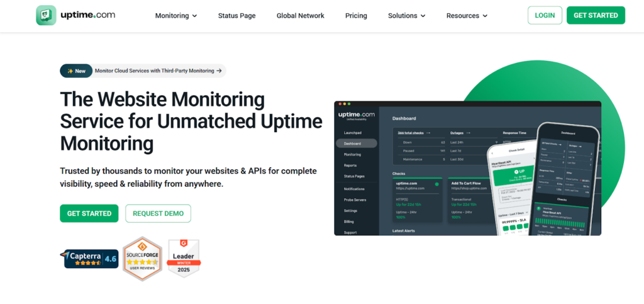This screenshot has height=304, width=644.
Task: Select Notifications in preview sidebar
Action: click(x=354, y=189)
